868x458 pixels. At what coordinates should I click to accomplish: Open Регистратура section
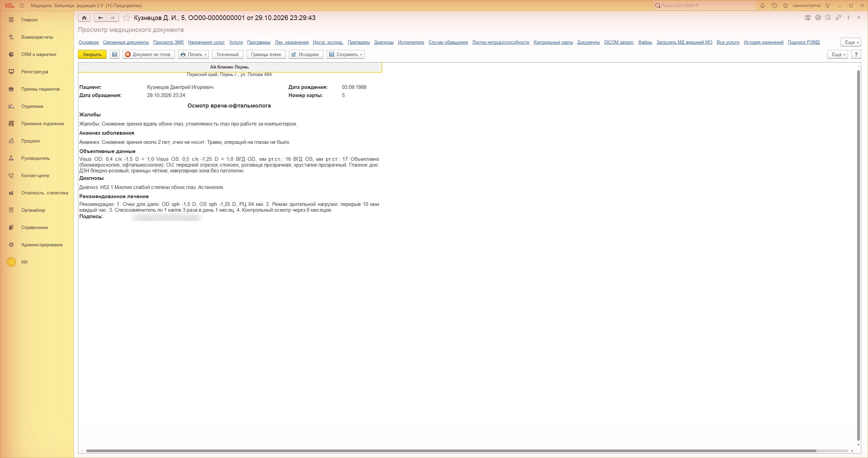coord(37,72)
